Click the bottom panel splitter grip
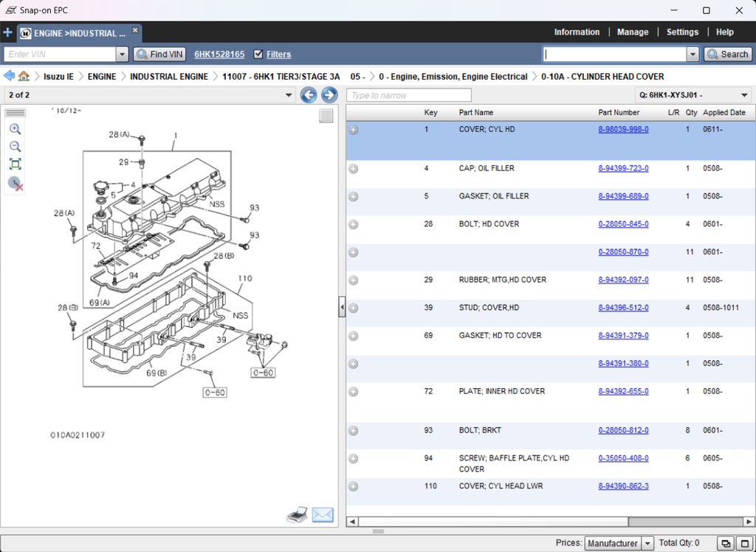The height and width of the screenshot is (552, 756). tap(378, 531)
